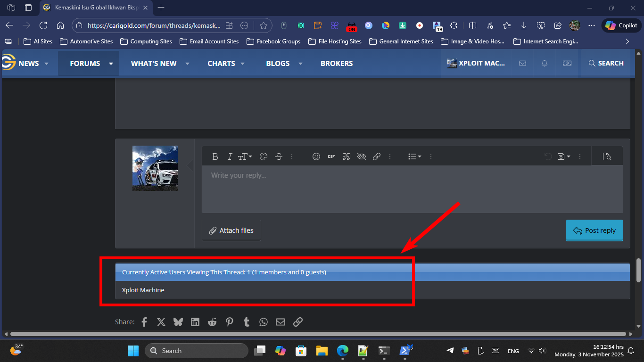Open the Windows Start menu
The image size is (644, 362).
tap(133, 351)
